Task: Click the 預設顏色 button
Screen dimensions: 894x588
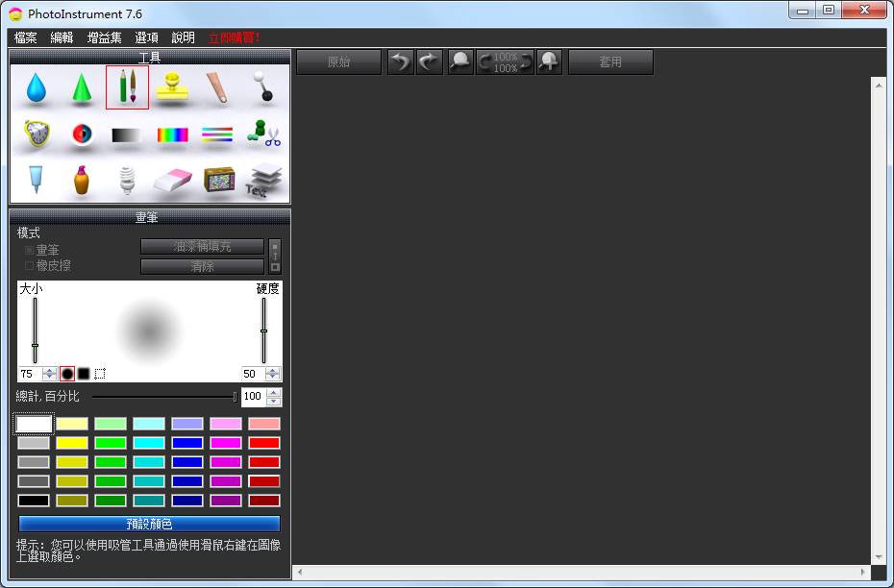Action: coord(149,524)
